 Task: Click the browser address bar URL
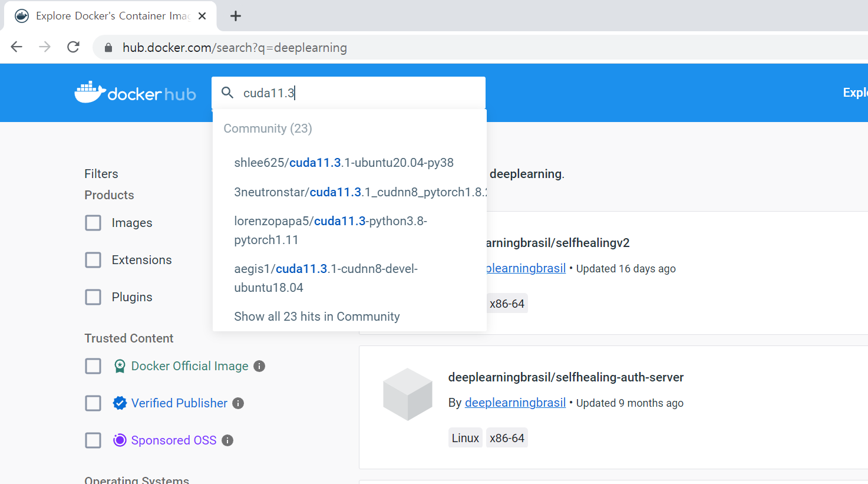coord(235,48)
